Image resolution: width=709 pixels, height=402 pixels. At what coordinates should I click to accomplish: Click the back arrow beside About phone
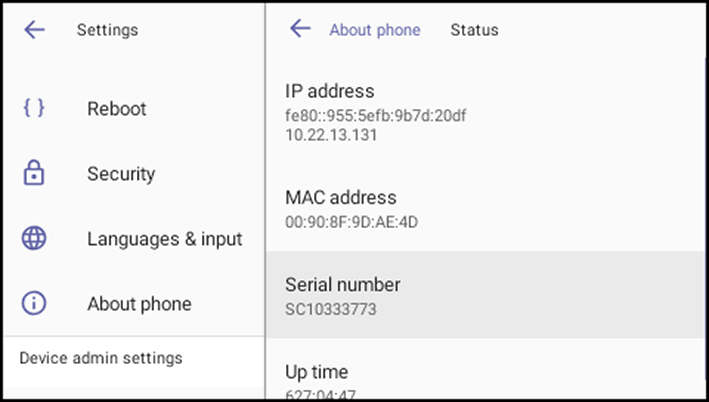coord(300,28)
